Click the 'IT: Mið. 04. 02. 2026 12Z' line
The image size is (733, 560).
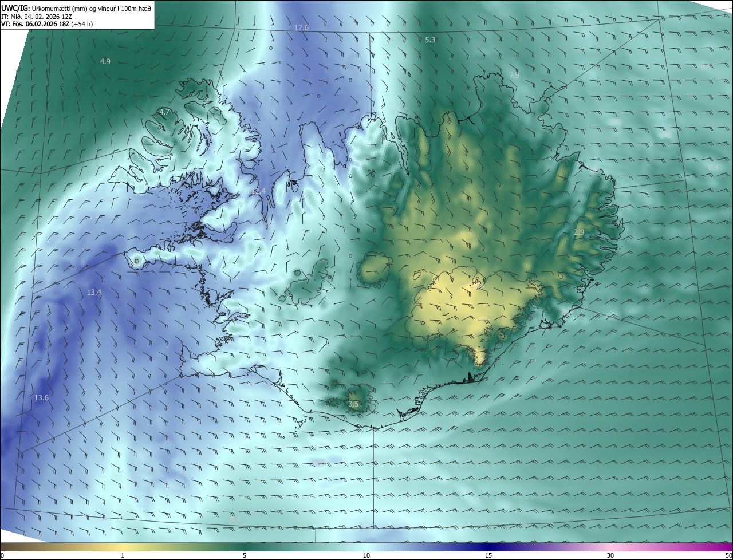click(37, 16)
